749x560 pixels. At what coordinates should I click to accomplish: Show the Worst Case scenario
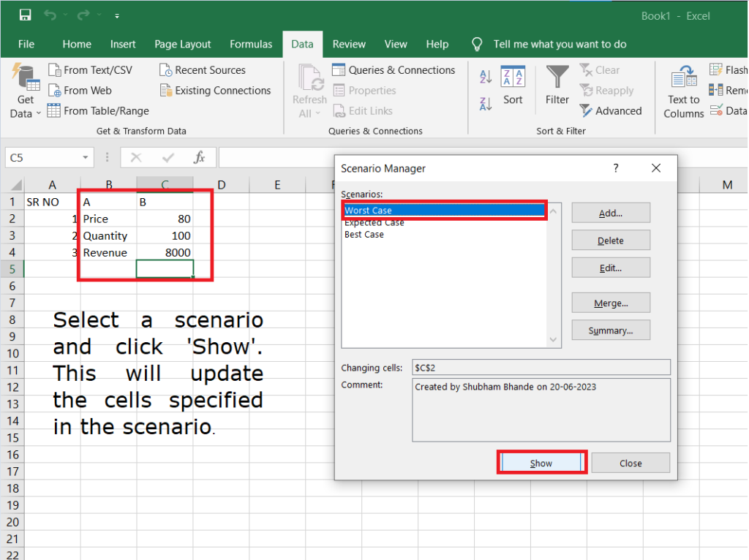coord(541,463)
